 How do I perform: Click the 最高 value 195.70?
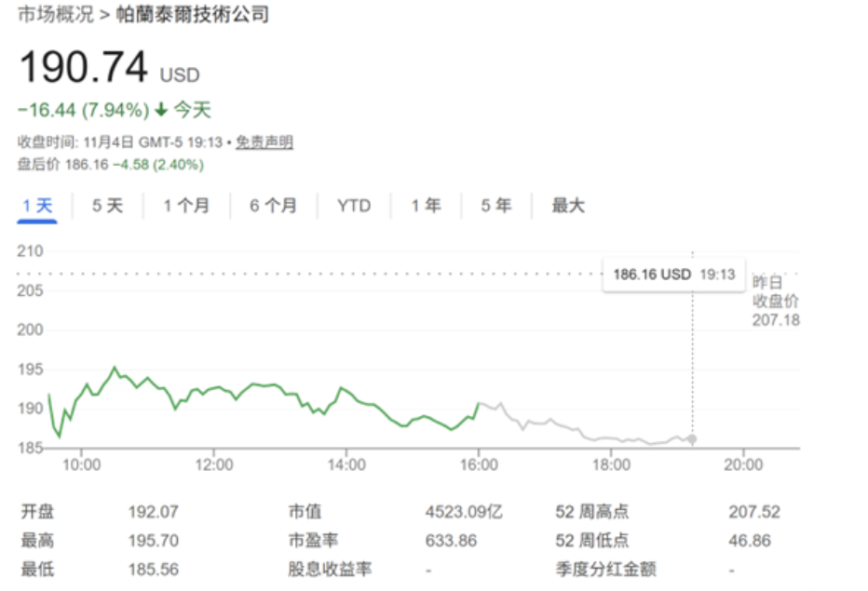tap(154, 541)
